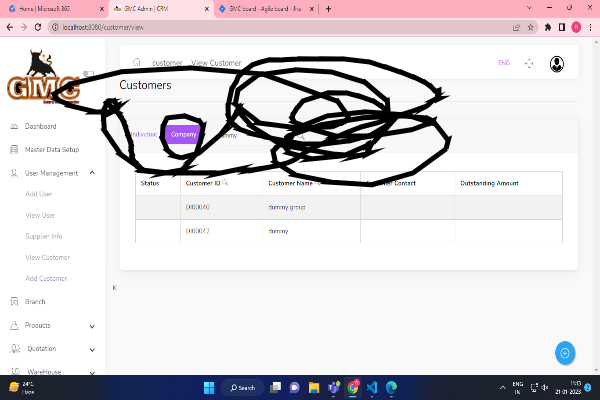Click the Branch icon in sidebar
Viewport: 600px width, 400px height.
pyautogui.click(x=13, y=301)
